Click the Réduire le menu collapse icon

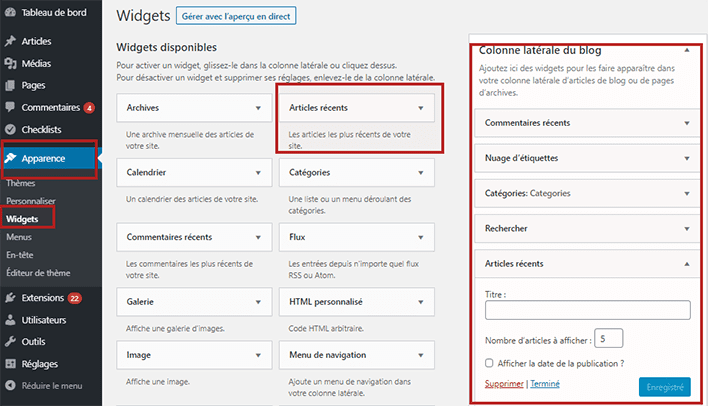click(x=10, y=385)
